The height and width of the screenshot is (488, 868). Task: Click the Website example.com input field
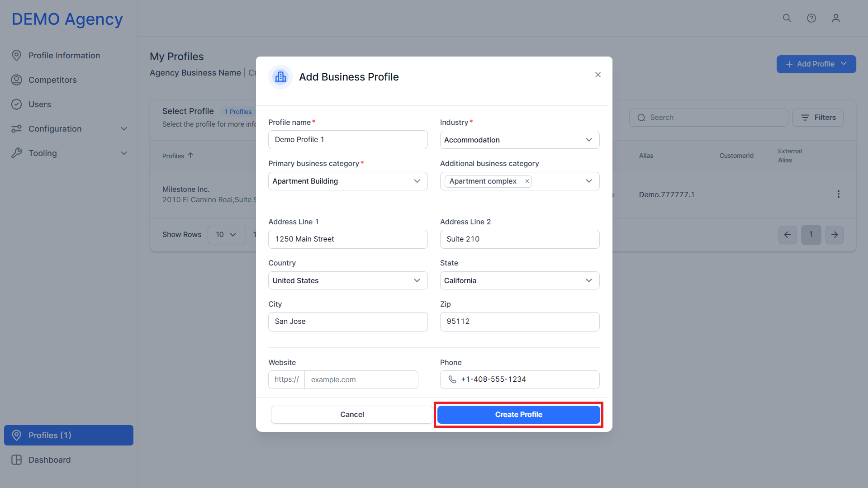(361, 380)
